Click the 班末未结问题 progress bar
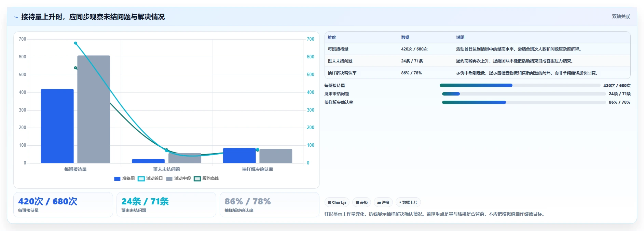644x231 pixels. tap(524, 94)
